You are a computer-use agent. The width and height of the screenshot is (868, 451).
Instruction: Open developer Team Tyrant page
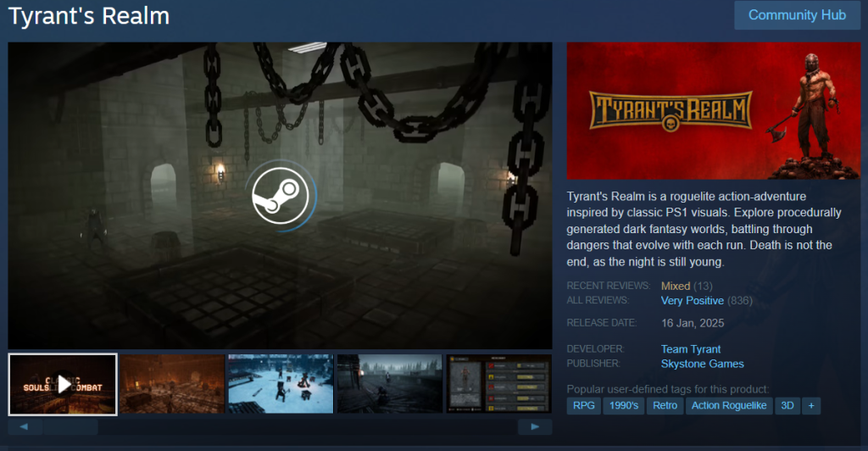tap(690, 349)
